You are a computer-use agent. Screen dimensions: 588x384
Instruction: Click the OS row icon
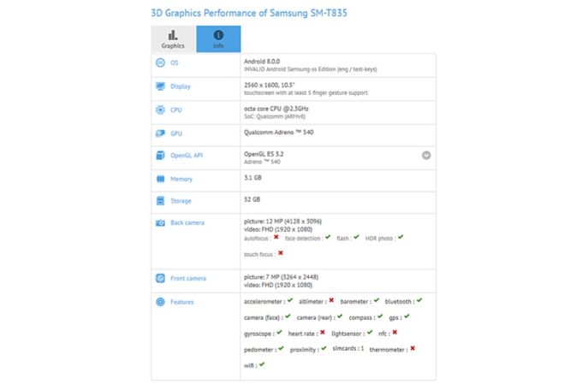point(160,62)
